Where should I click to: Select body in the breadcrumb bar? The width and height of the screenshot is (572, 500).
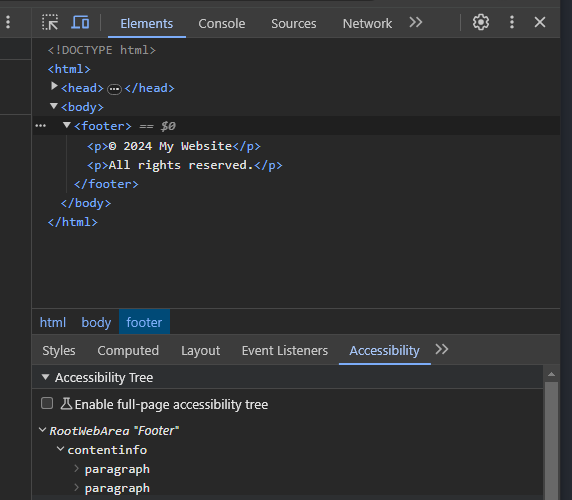pyautogui.click(x=96, y=322)
